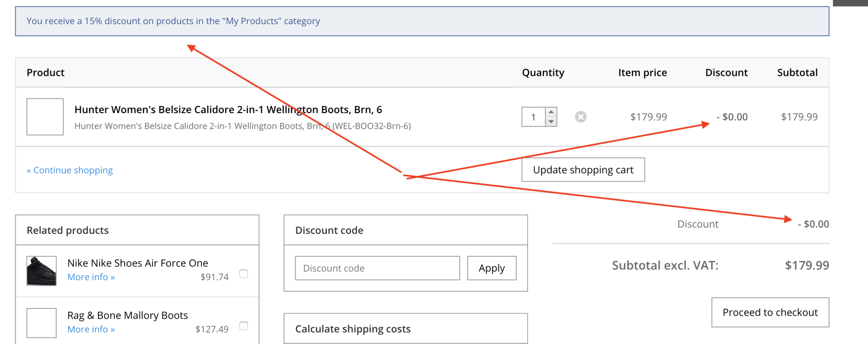Screen dimensions: 868x344
Task: Click Continue shopping link
Action: (70, 170)
